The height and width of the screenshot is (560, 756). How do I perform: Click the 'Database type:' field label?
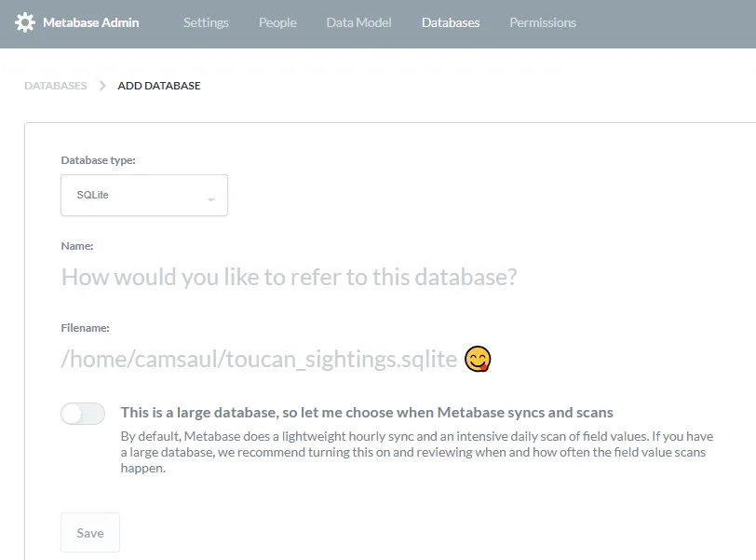point(98,160)
